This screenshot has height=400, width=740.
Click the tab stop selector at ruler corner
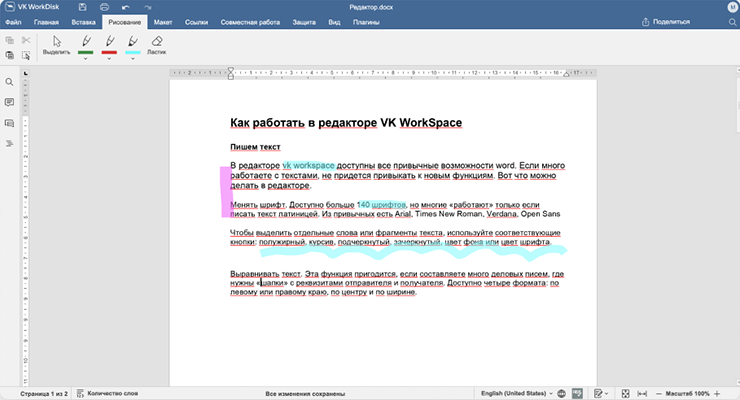[25, 73]
